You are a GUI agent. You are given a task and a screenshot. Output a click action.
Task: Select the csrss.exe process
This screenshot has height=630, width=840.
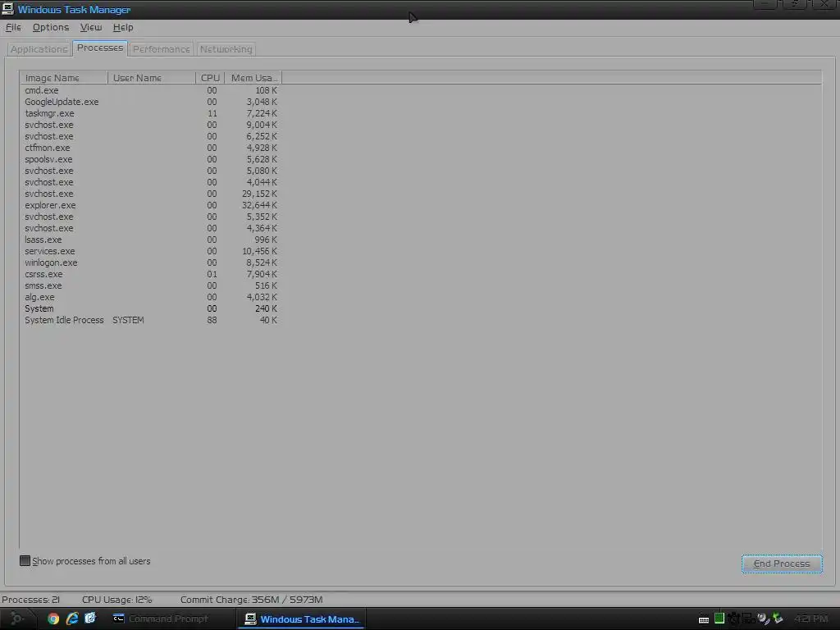coord(151,274)
